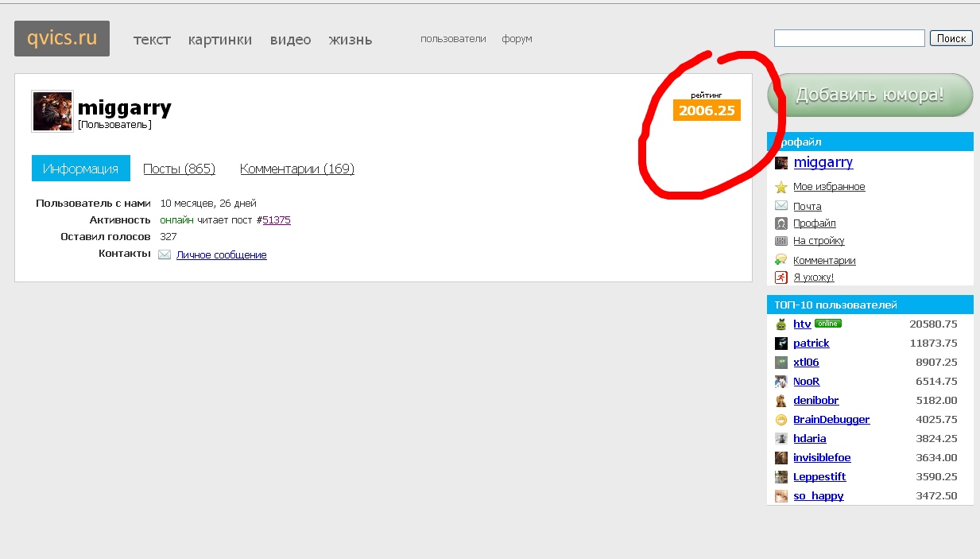Image resolution: width=980 pixels, height=559 pixels.
Task: Click the star icon beside Мое избранное
Action: [x=781, y=188]
